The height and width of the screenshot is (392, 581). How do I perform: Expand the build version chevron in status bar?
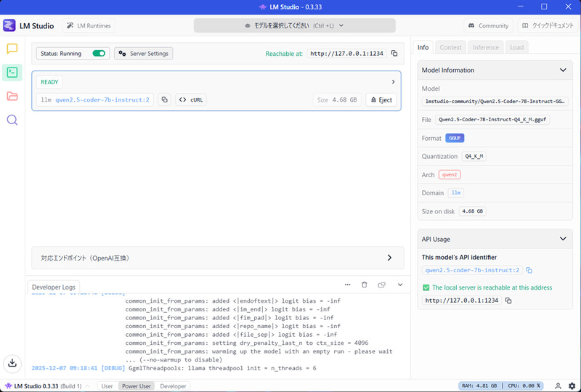pyautogui.click(x=87, y=386)
